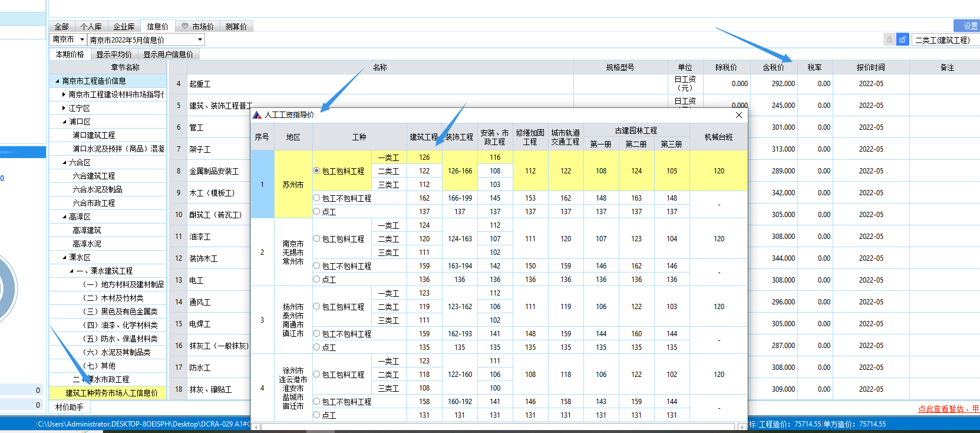Switch to the 全部 tab
Viewport: 980px width, 433px height.
[x=61, y=26]
